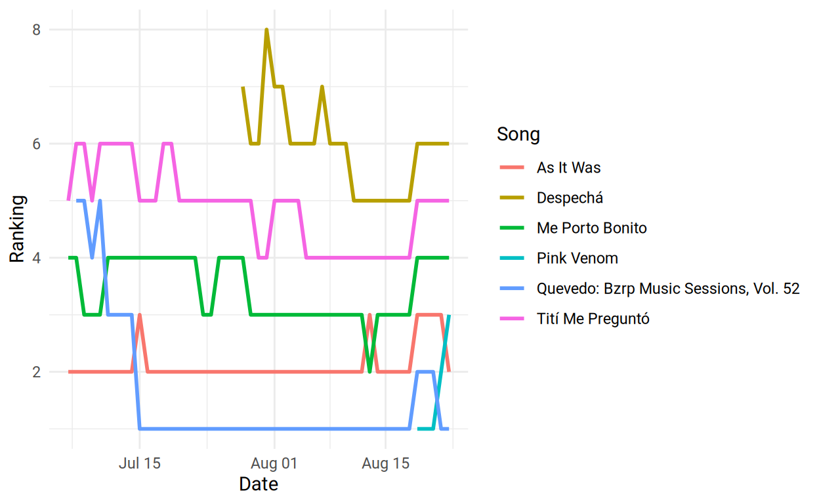
Task: Click the "As It Was" legend label
Action: click(x=568, y=168)
